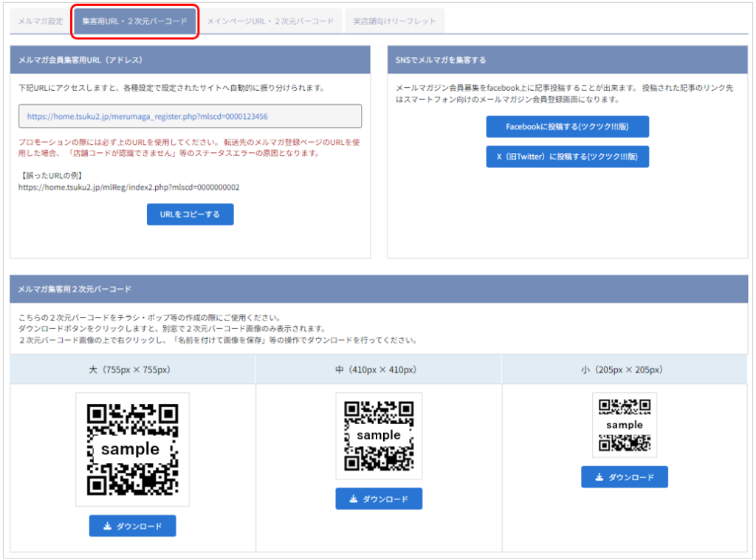
Task: Click the registration URL input field
Action: tap(190, 116)
